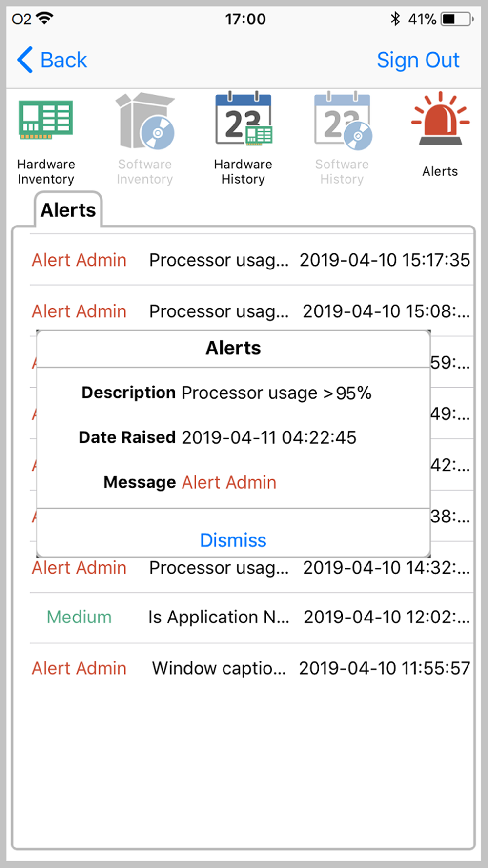
Task: Select the Software Inventory icon
Action: pyautogui.click(x=145, y=121)
